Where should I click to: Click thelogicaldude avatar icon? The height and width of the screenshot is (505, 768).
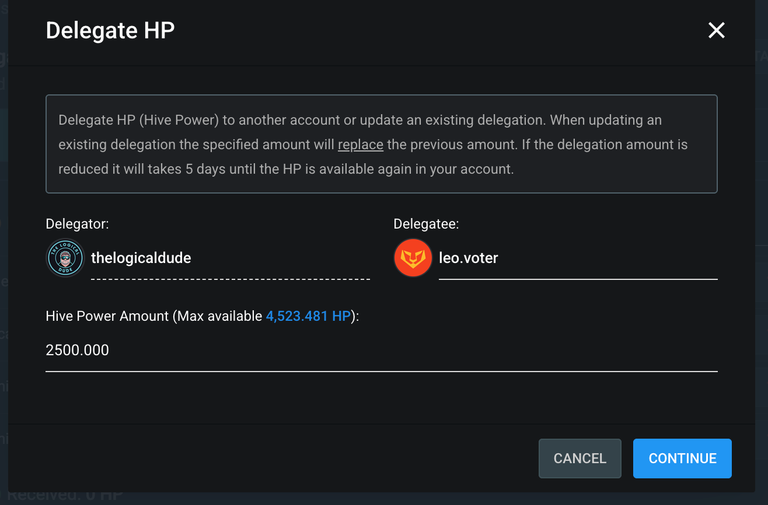tap(65, 258)
